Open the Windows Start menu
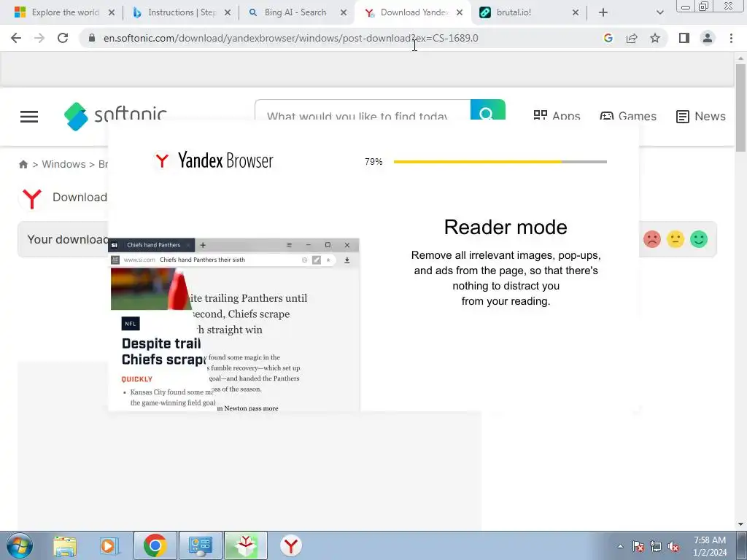Viewport: 747px width, 560px height. (19, 545)
